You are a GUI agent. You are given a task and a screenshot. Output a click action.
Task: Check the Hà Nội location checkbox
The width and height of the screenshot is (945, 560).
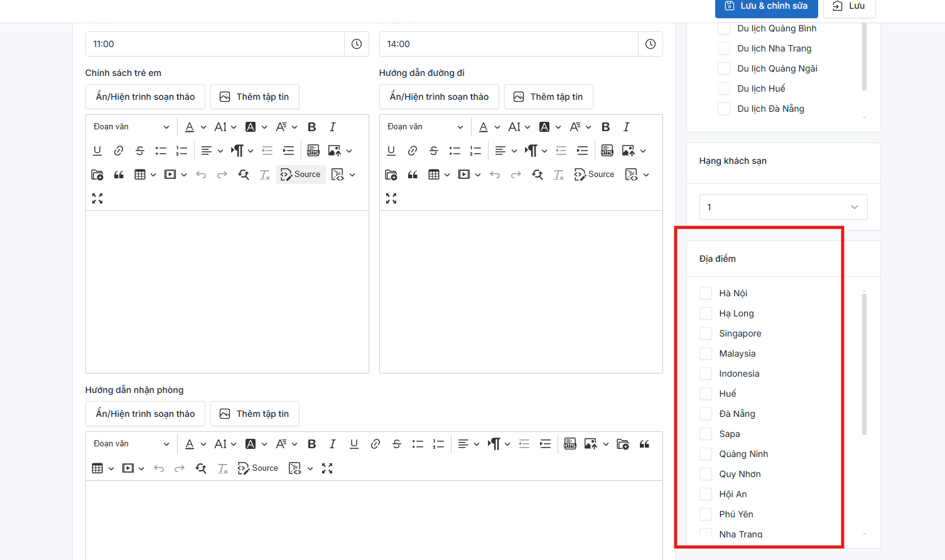pyautogui.click(x=706, y=293)
